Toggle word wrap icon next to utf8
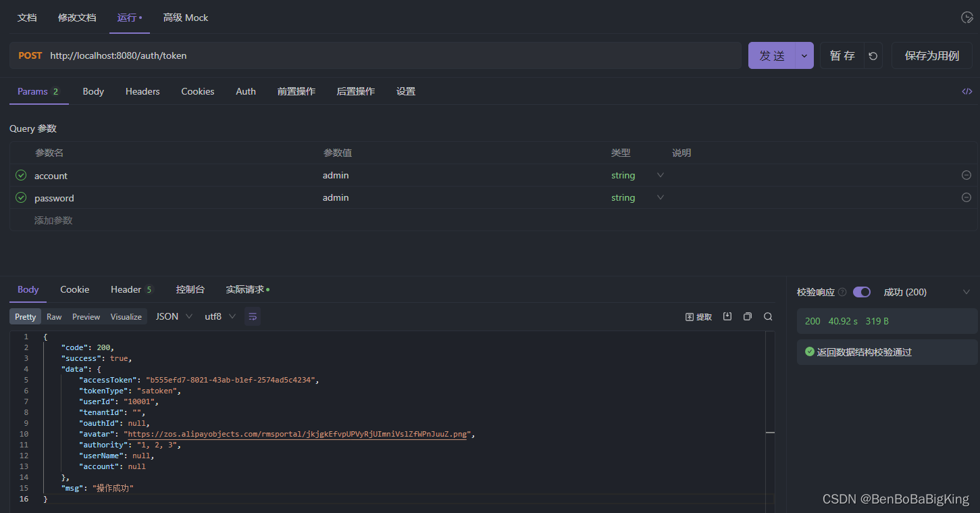The height and width of the screenshot is (513, 980). pos(252,316)
